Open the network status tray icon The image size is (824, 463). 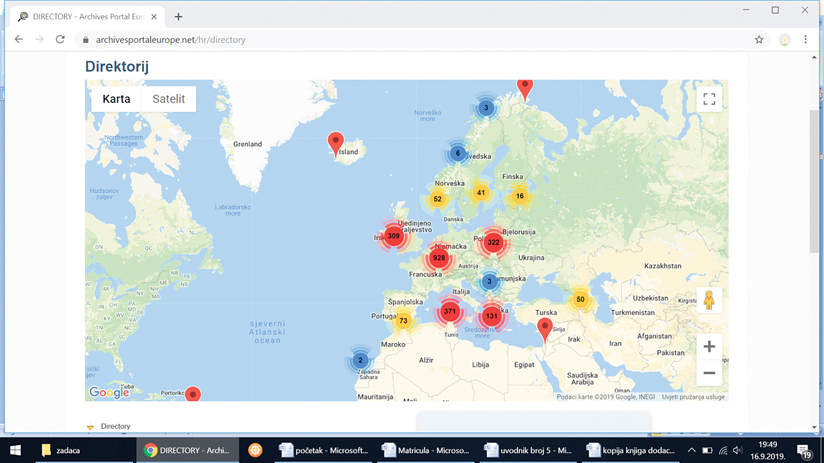click(x=723, y=450)
